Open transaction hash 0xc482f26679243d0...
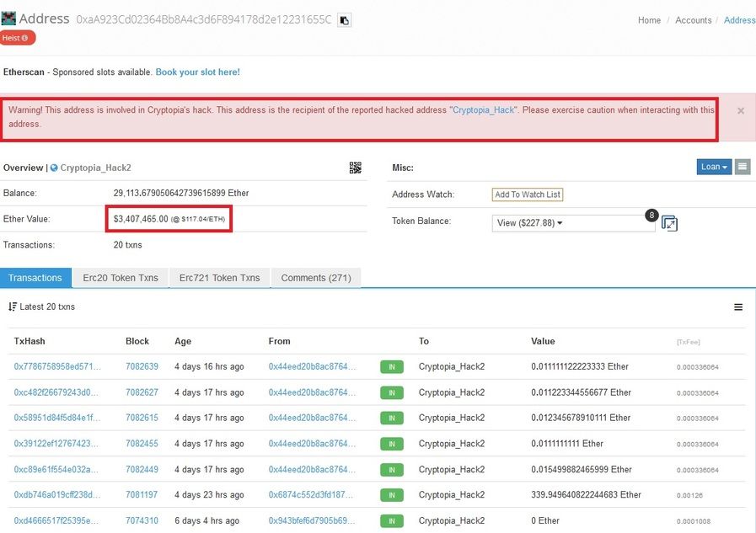The width and height of the screenshot is (756, 533). coord(56,392)
